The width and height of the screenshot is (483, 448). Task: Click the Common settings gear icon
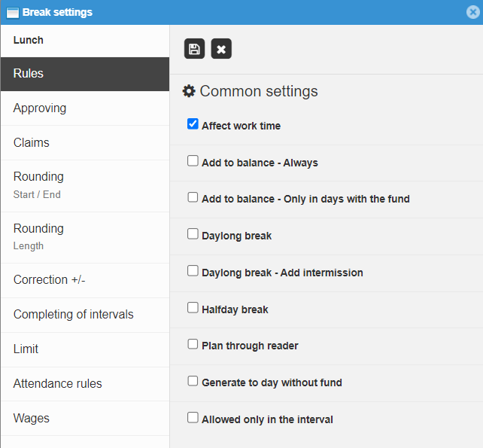pyautogui.click(x=189, y=91)
